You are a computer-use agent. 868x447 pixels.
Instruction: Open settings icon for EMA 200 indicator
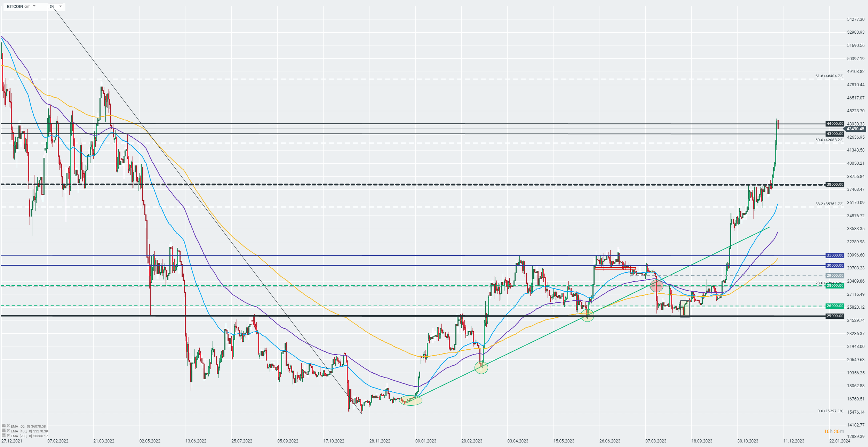pos(4,435)
